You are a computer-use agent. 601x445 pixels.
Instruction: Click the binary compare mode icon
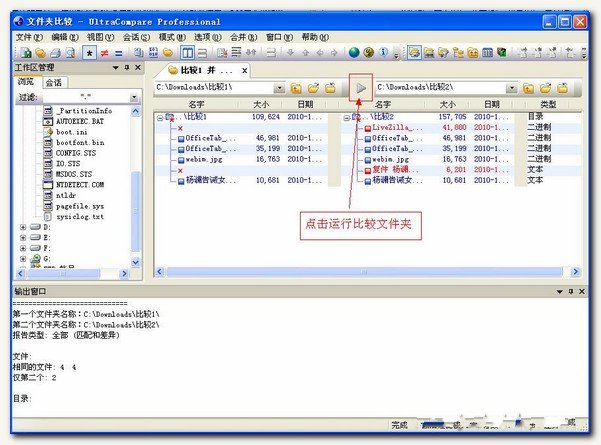153,53
